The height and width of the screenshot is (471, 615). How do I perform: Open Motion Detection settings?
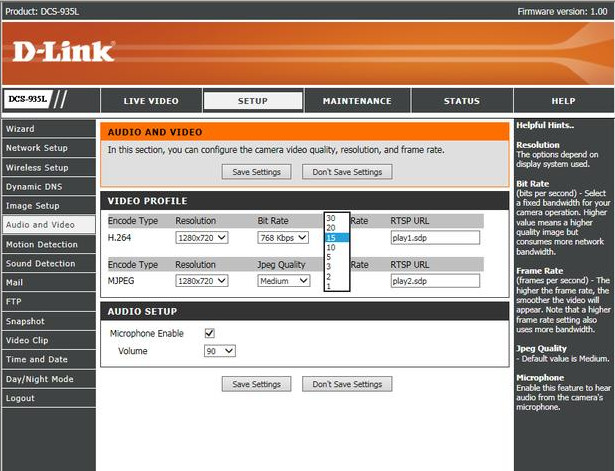tap(49, 244)
